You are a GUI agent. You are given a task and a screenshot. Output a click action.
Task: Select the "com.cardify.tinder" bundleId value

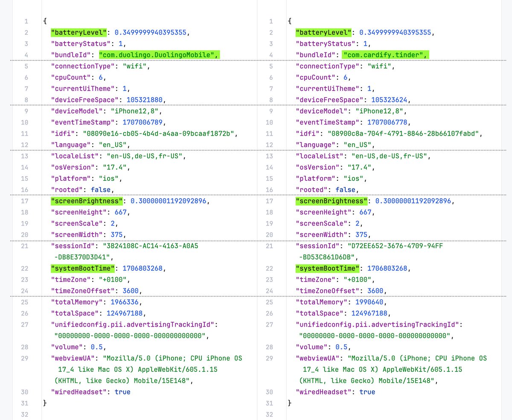385,55
